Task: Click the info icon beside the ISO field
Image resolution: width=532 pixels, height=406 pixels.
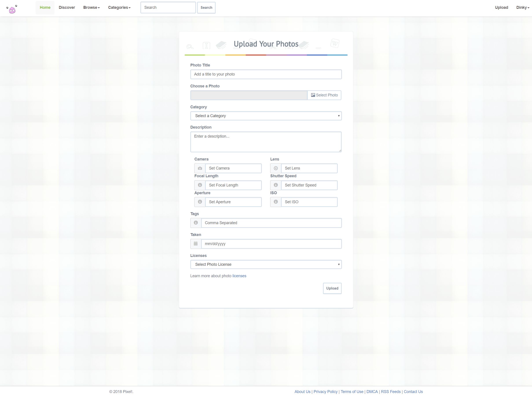Action: (x=275, y=202)
